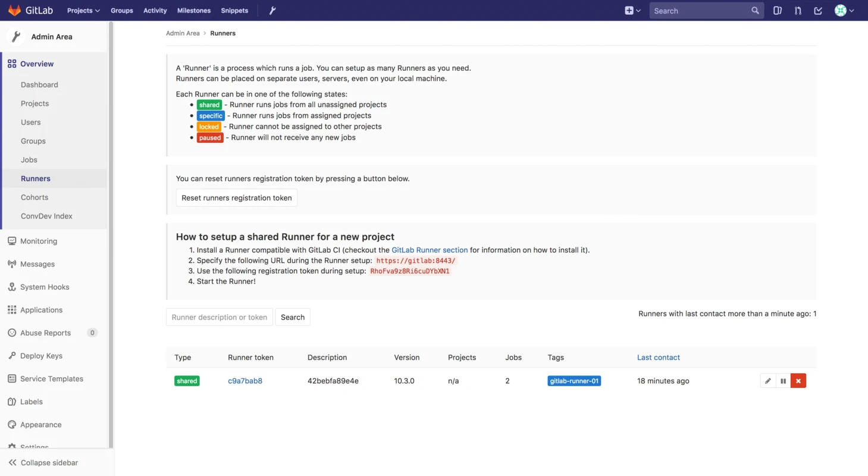
Task: Remove the runner with red X button
Action: (798, 381)
